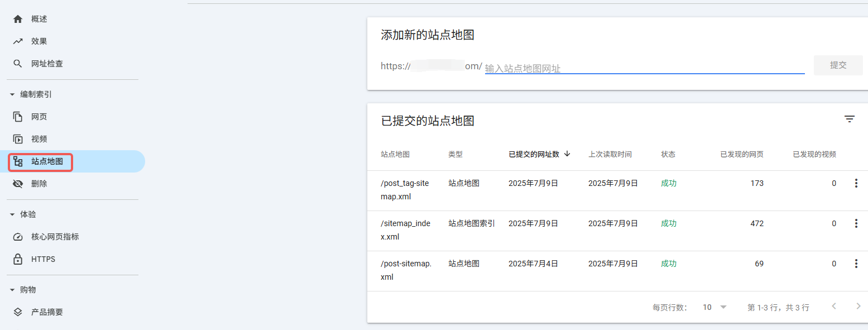Screen dimensions: 868x330
Task: Select the 购物 section in sidebar
Action: pyautogui.click(x=12, y=289)
